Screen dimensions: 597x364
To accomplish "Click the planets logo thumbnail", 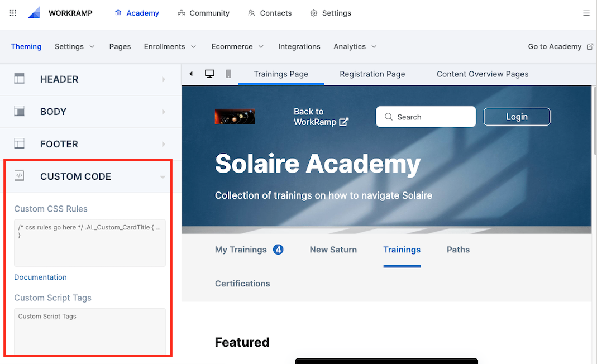I will (x=235, y=117).
